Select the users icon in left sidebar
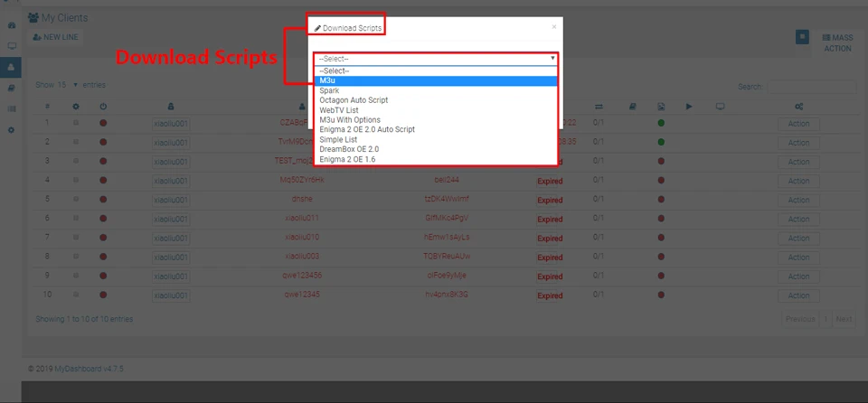Viewport: 868px width, 403px height. coord(11,67)
